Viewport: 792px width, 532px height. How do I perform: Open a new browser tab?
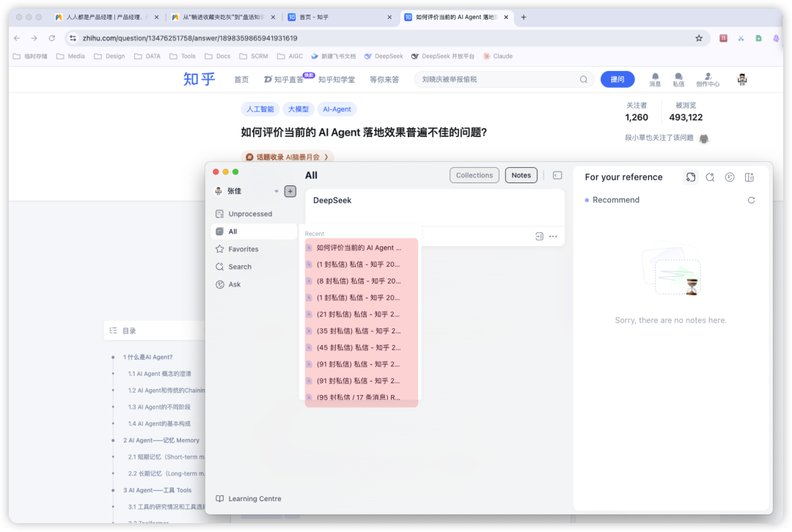(x=524, y=17)
